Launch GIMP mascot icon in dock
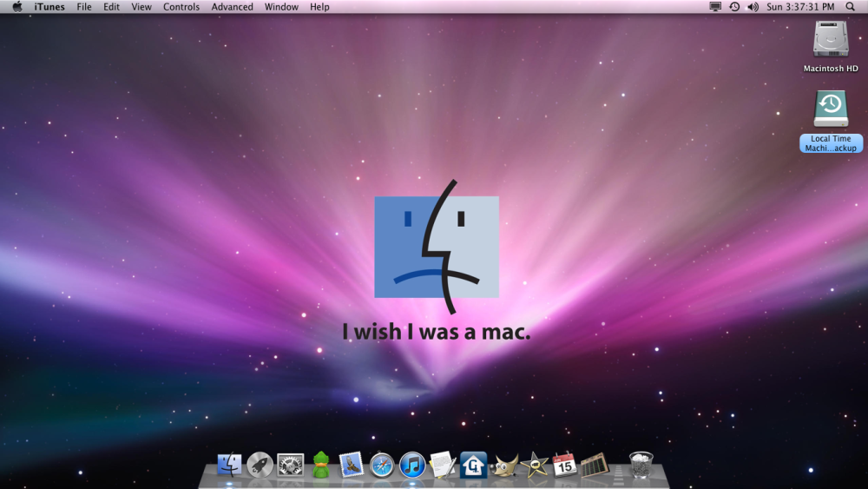 (x=504, y=466)
